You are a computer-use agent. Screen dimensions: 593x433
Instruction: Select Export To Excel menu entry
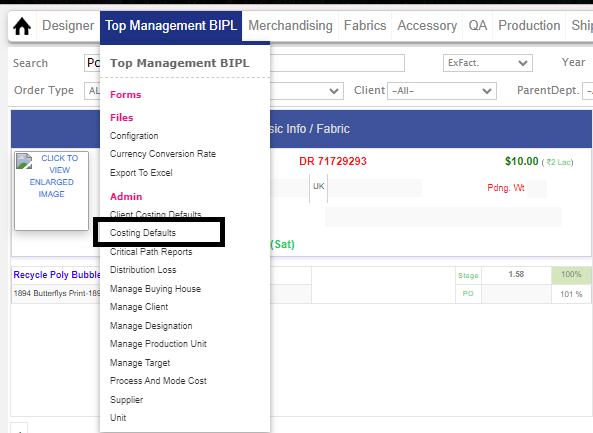141,173
